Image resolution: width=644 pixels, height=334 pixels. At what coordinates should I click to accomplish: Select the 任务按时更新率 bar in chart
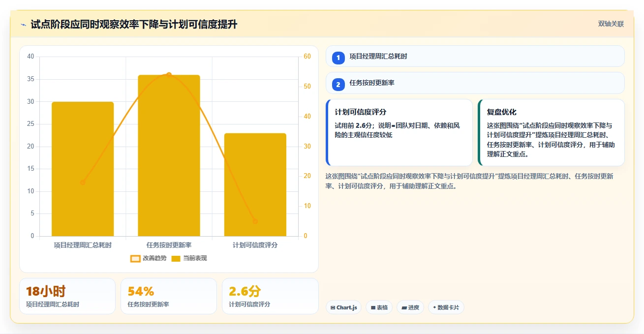pyautogui.click(x=169, y=155)
